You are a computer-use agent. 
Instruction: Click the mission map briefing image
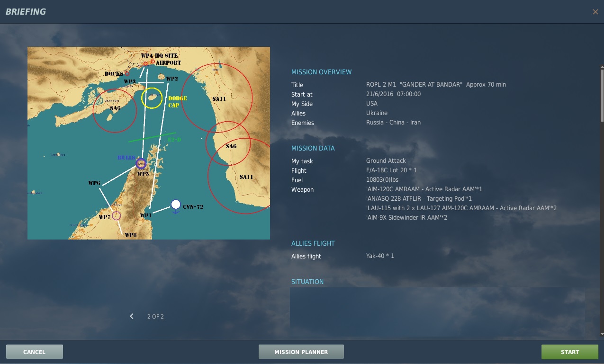coord(149,143)
